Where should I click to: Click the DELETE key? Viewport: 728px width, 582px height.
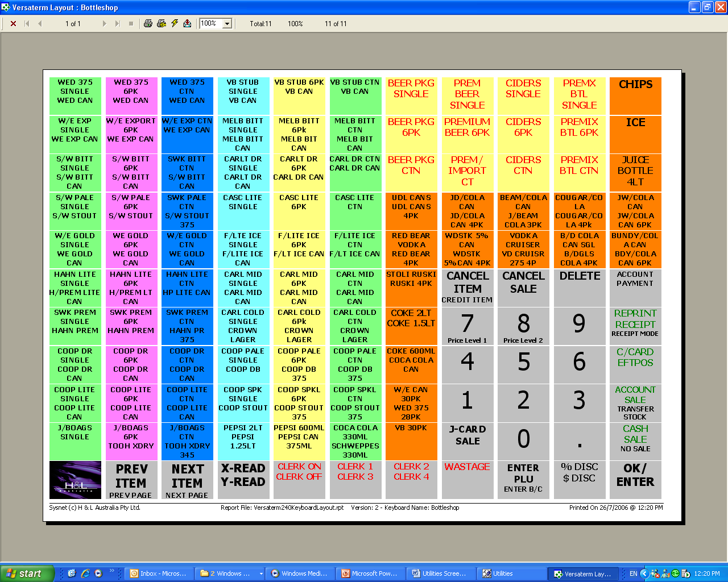pos(580,288)
